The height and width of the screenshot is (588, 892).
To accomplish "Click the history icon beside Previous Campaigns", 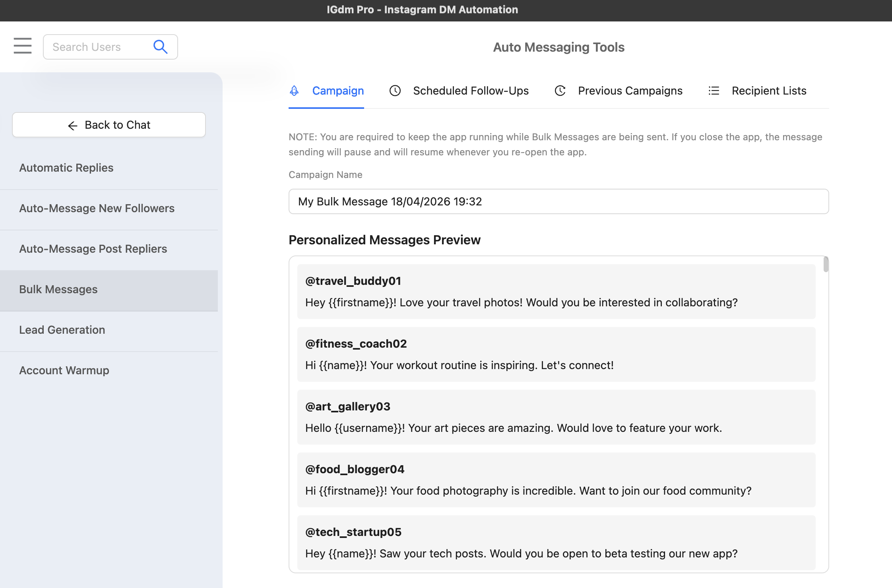I will [560, 91].
